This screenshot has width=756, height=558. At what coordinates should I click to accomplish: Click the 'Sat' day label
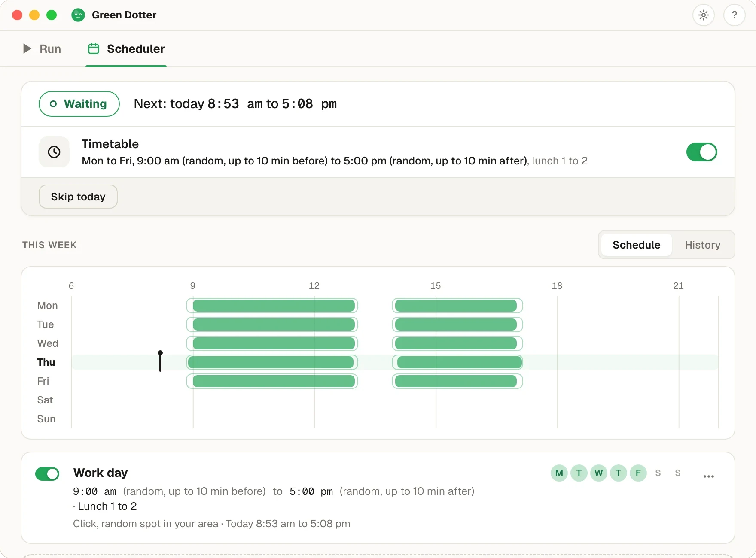[x=45, y=400]
